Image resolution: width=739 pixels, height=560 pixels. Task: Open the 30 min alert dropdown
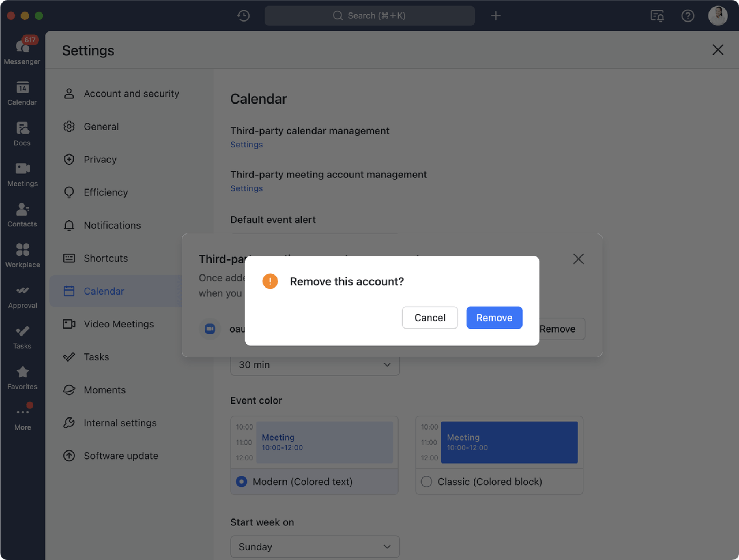click(x=314, y=365)
